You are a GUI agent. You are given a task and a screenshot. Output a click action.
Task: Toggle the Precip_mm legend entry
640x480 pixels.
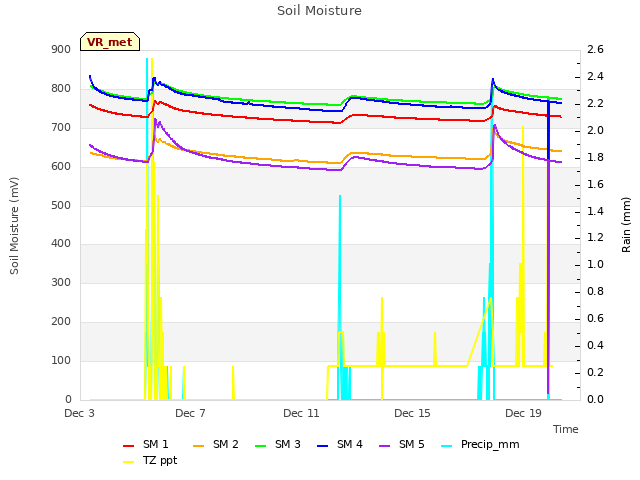pyautogui.click(x=480, y=444)
